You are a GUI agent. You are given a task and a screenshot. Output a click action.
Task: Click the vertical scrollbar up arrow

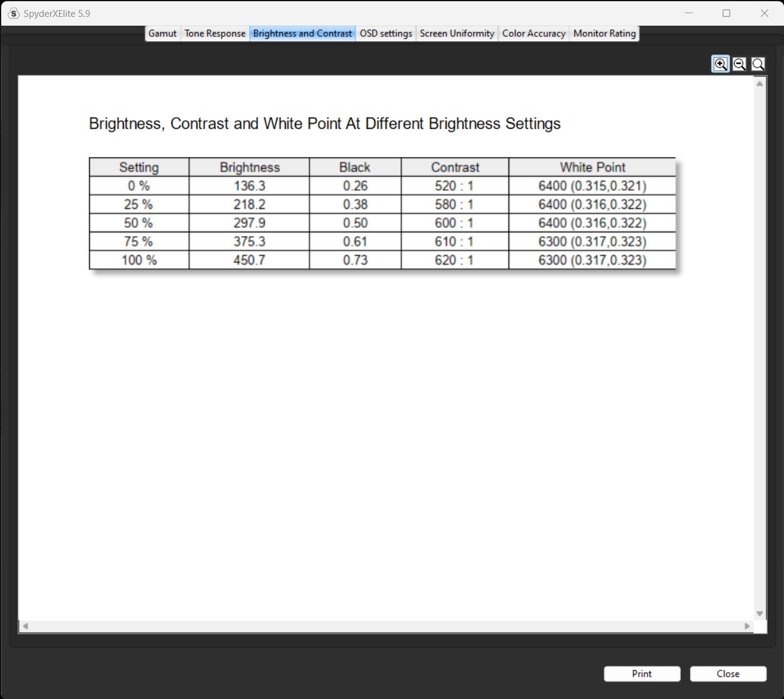pos(760,83)
